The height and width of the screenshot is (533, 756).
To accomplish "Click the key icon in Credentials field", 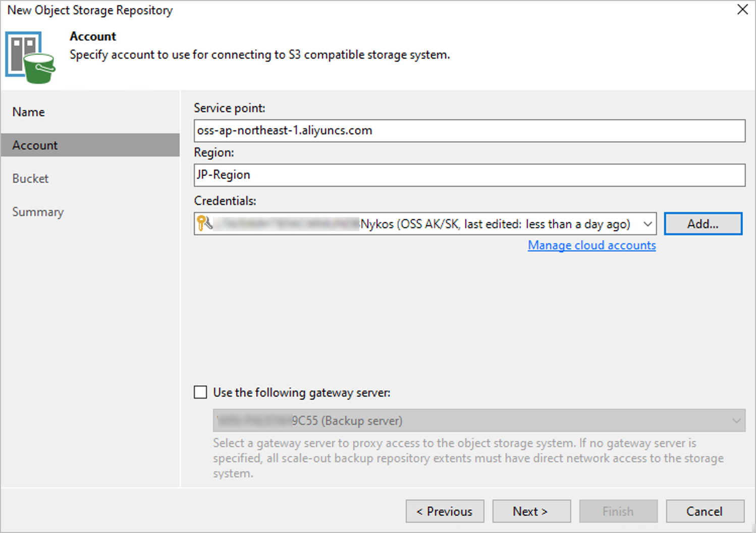I will (204, 223).
